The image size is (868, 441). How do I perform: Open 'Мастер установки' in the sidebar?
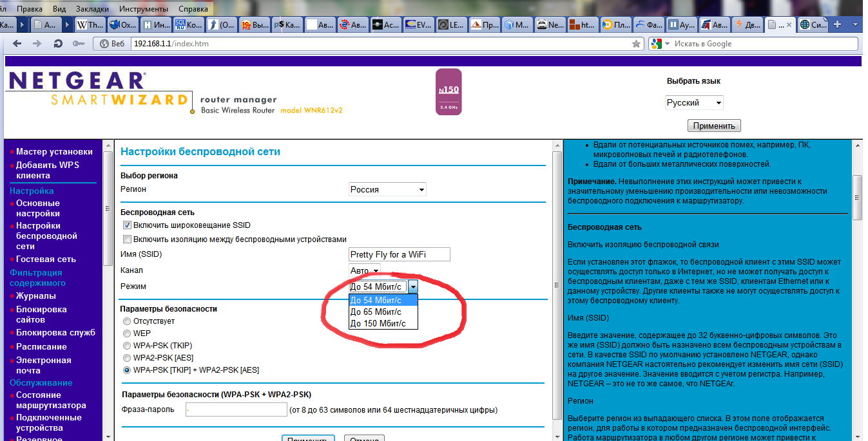54,152
